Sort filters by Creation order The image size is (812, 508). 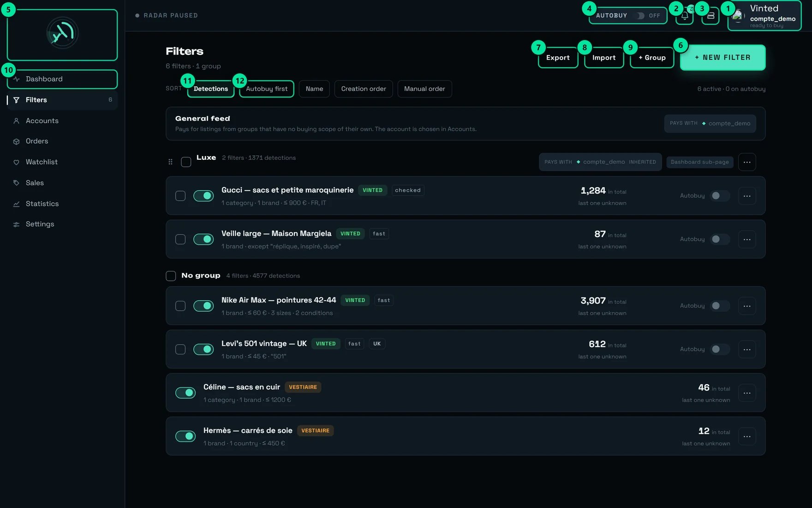point(364,89)
